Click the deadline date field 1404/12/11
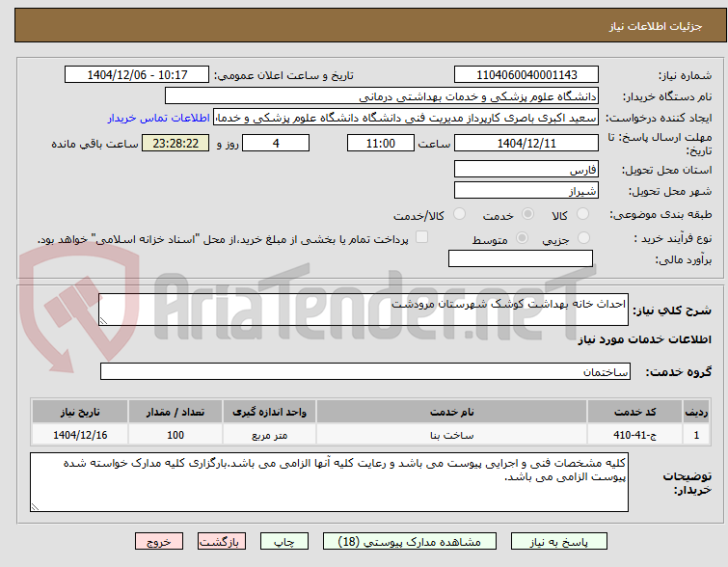Image resolution: width=728 pixels, height=567 pixels. (x=526, y=143)
